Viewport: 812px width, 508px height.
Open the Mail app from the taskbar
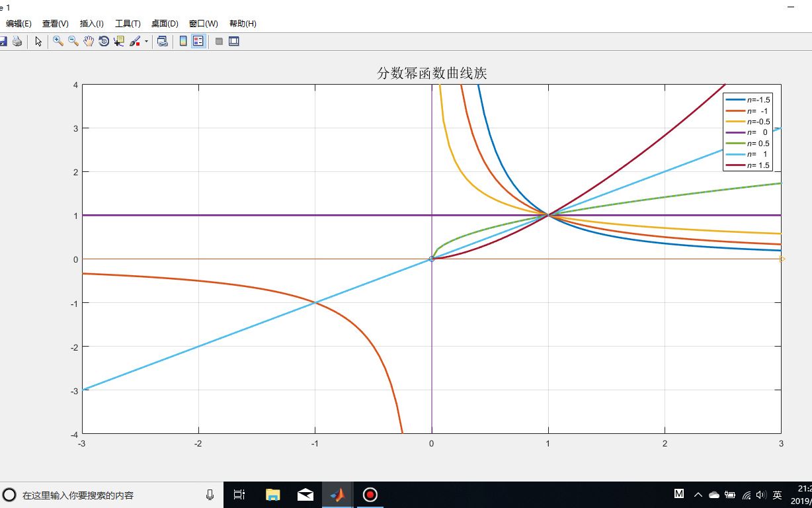[x=305, y=495]
